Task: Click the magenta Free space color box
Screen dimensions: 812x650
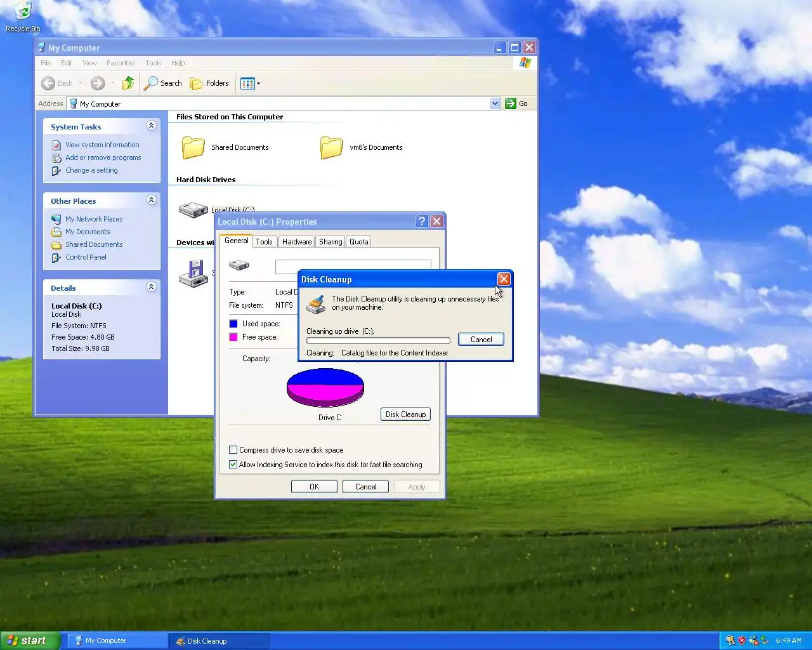Action: tap(233, 337)
